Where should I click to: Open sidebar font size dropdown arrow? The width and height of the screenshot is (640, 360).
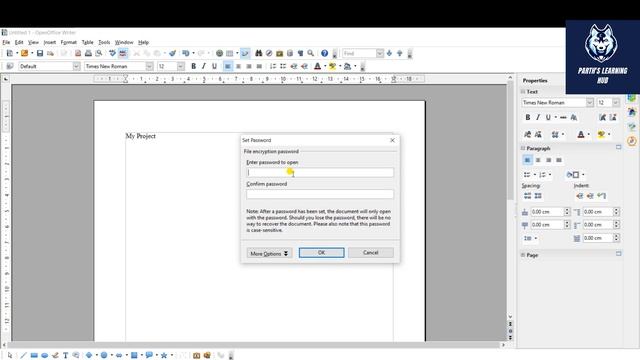coord(616,102)
